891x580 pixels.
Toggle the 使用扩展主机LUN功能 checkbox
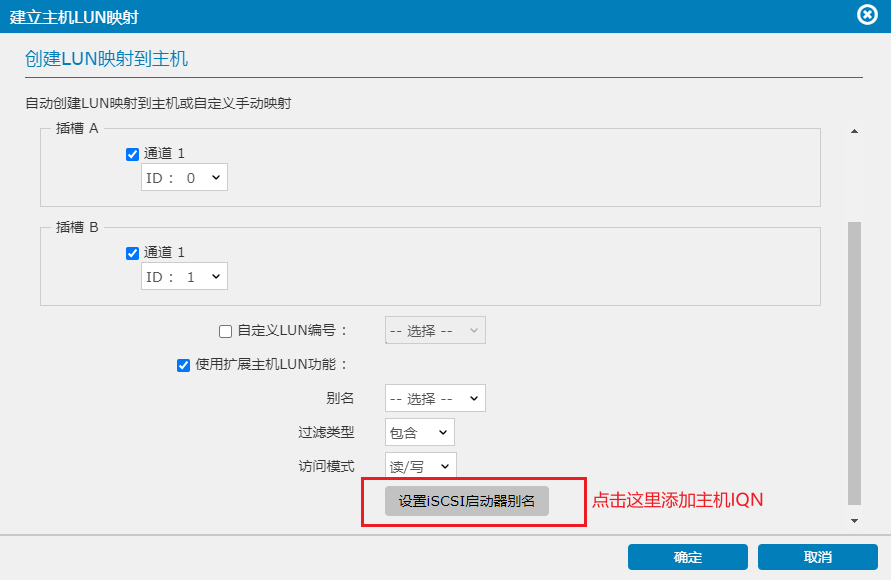point(183,365)
